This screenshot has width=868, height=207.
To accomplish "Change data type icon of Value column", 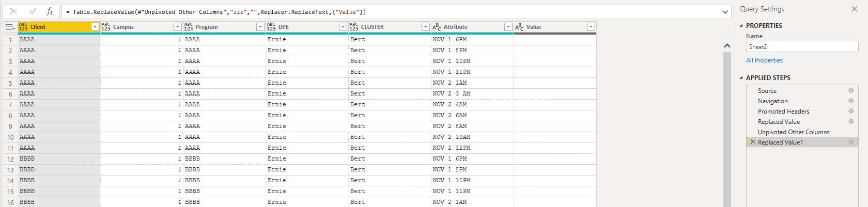I will point(519,27).
